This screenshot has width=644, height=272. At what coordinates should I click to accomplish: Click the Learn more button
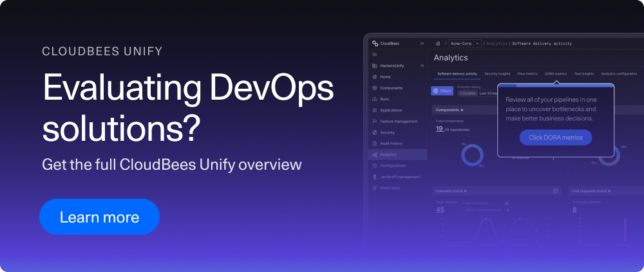[x=99, y=217]
